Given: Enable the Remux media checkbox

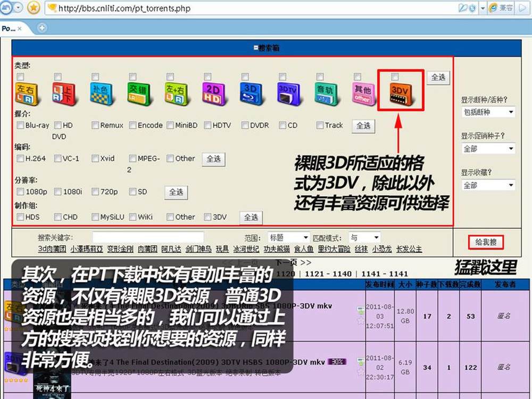Looking at the screenshot, I should click(95, 125).
